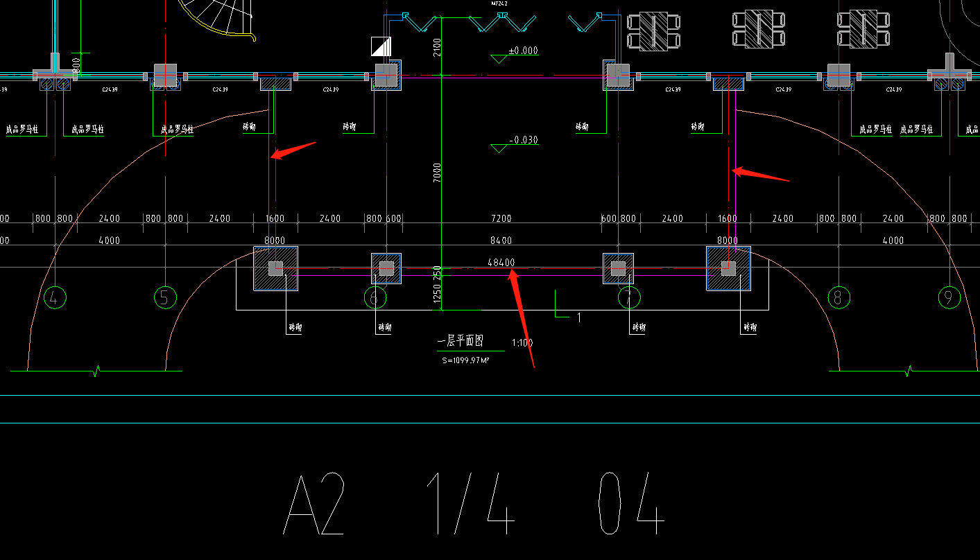Image resolution: width=980 pixels, height=560 pixels.
Task: Select 砖砌 label under the blue-highlighted lower pier
Action: [750, 327]
